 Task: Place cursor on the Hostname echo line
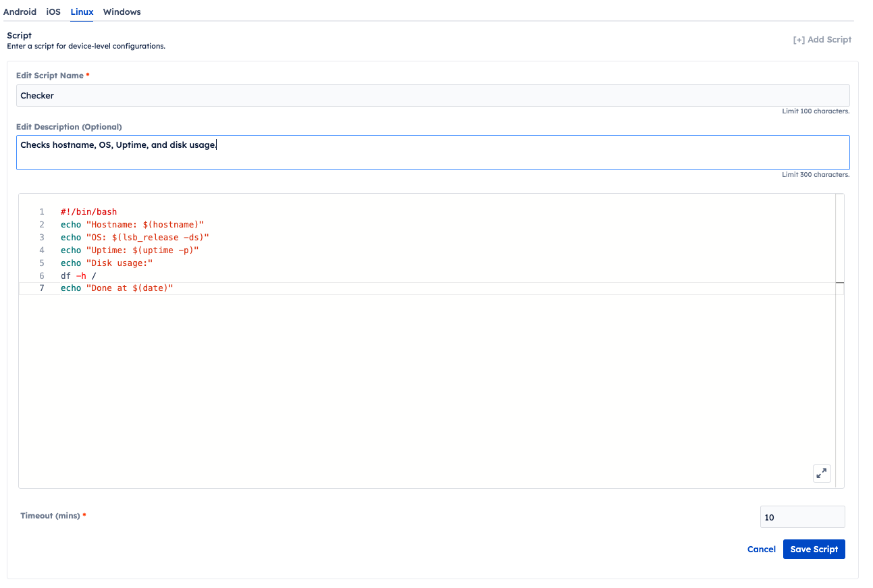[132, 225]
